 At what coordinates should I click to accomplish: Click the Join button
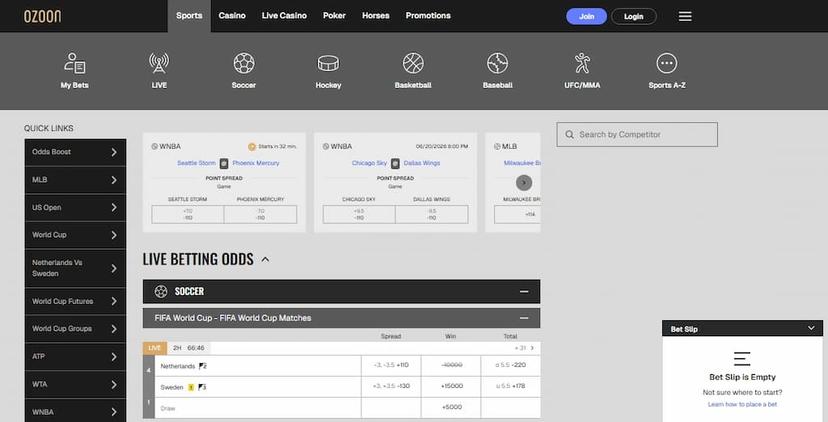586,16
